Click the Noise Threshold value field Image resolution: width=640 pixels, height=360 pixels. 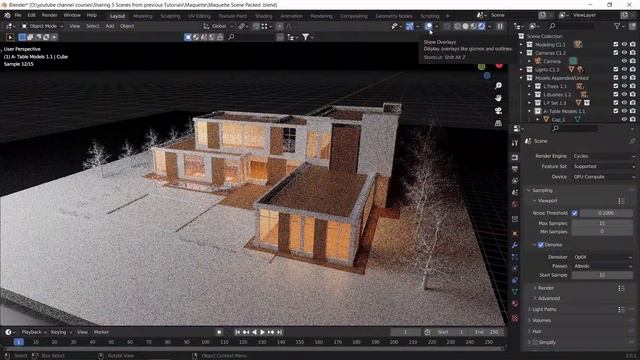(x=606, y=213)
